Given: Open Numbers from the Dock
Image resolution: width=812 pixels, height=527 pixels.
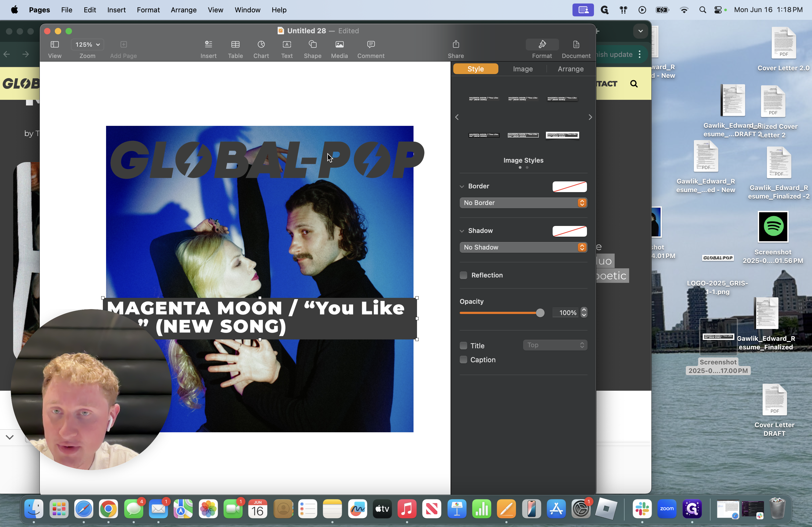Looking at the screenshot, I should 481,509.
